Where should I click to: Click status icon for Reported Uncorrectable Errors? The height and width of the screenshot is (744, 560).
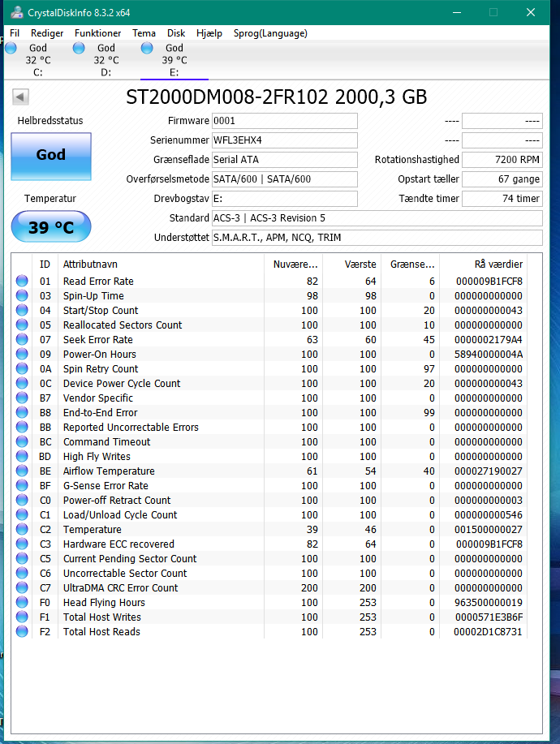coord(22,427)
